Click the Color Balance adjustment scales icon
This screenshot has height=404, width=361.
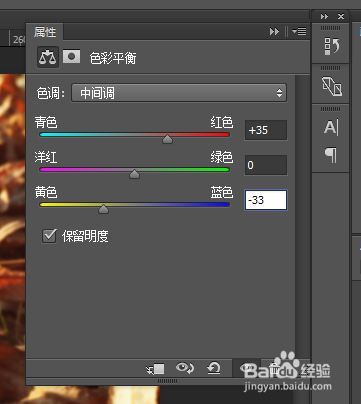[48, 57]
